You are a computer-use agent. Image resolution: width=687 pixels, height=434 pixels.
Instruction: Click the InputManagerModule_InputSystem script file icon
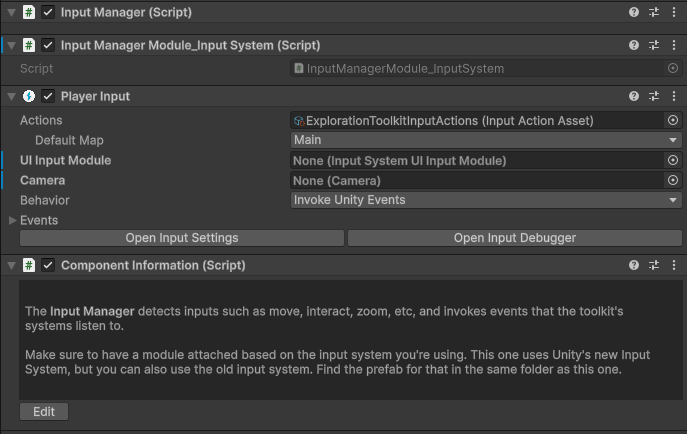[x=299, y=68]
